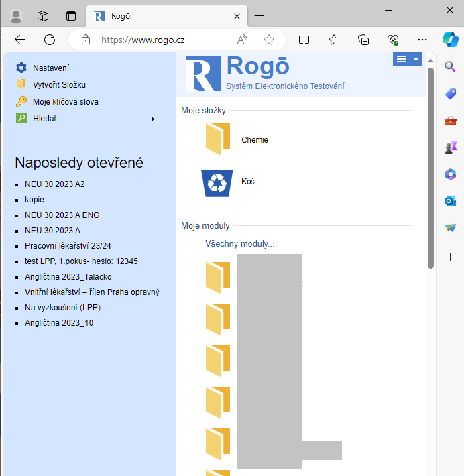464x476 pixels.
Task: Open browser Workspaces icon
Action: pos(43,16)
